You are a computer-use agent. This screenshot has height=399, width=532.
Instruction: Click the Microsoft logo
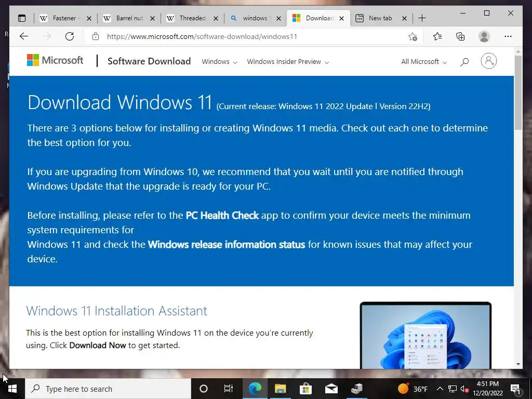[55, 60]
